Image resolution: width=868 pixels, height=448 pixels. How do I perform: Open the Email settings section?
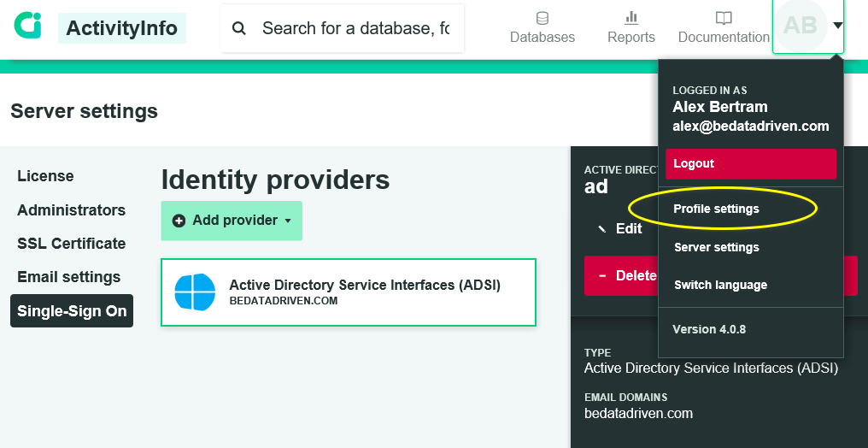68,277
